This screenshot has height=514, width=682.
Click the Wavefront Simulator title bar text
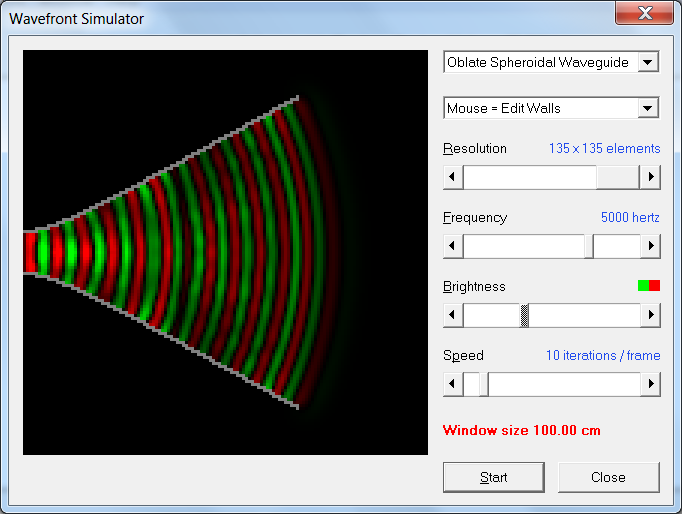pyautogui.click(x=77, y=19)
